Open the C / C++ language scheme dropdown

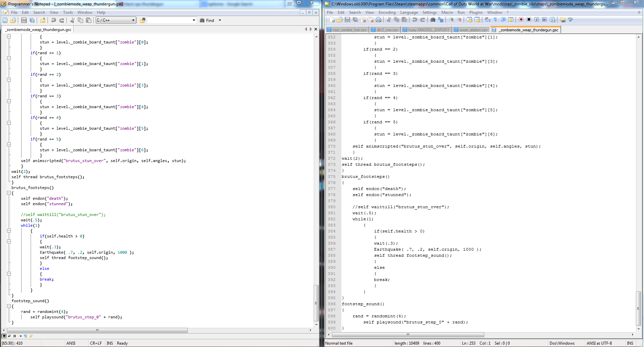pyautogui.click(x=116, y=20)
